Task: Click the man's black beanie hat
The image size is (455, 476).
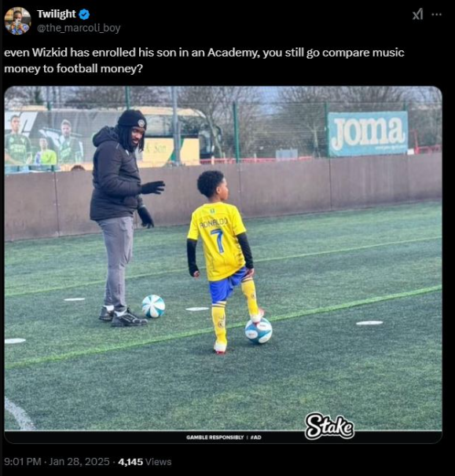Action: coord(132,119)
